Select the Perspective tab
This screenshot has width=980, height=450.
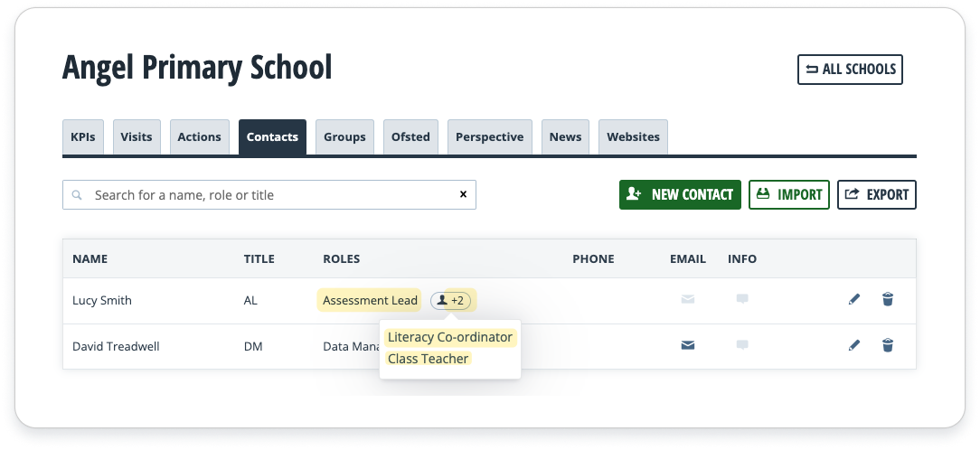[489, 137]
